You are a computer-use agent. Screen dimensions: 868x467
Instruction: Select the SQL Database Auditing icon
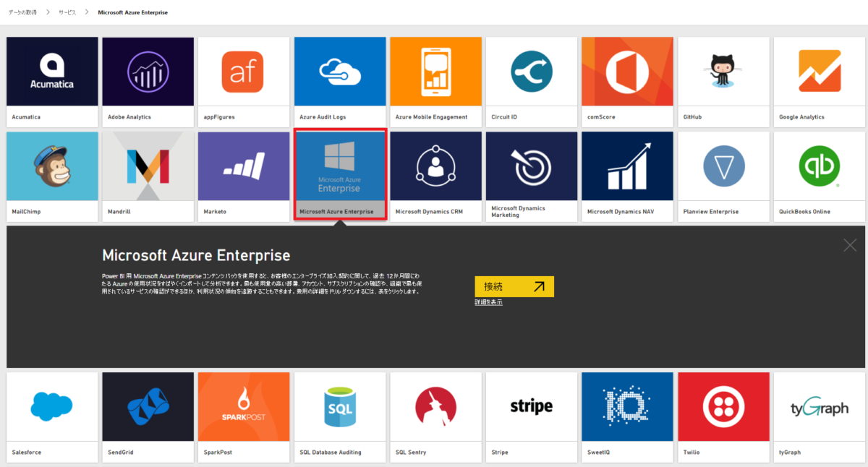pyautogui.click(x=339, y=406)
